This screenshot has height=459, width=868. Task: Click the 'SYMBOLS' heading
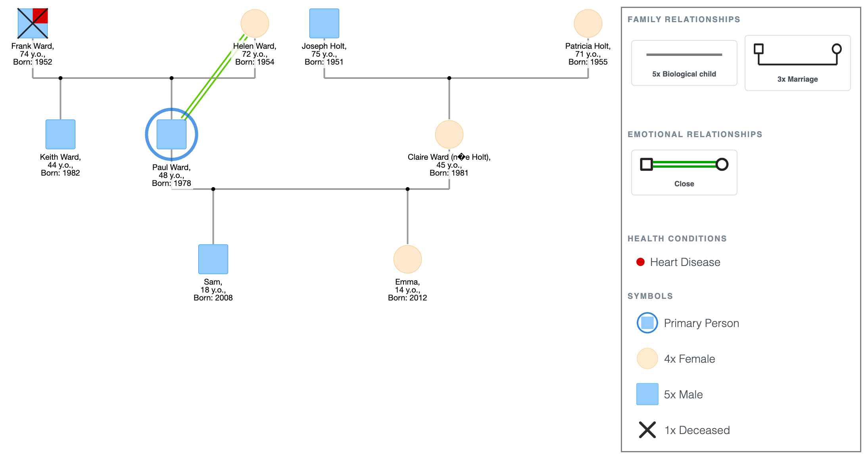(650, 296)
